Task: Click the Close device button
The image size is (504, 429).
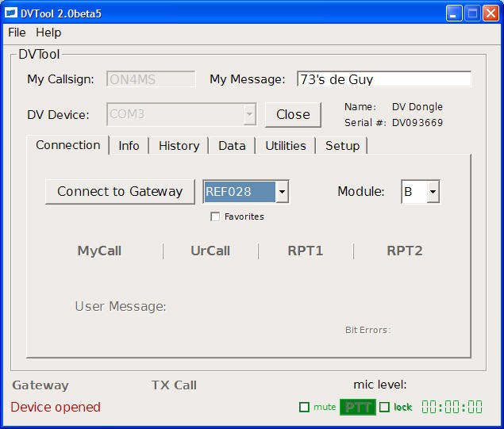Action: (293, 114)
